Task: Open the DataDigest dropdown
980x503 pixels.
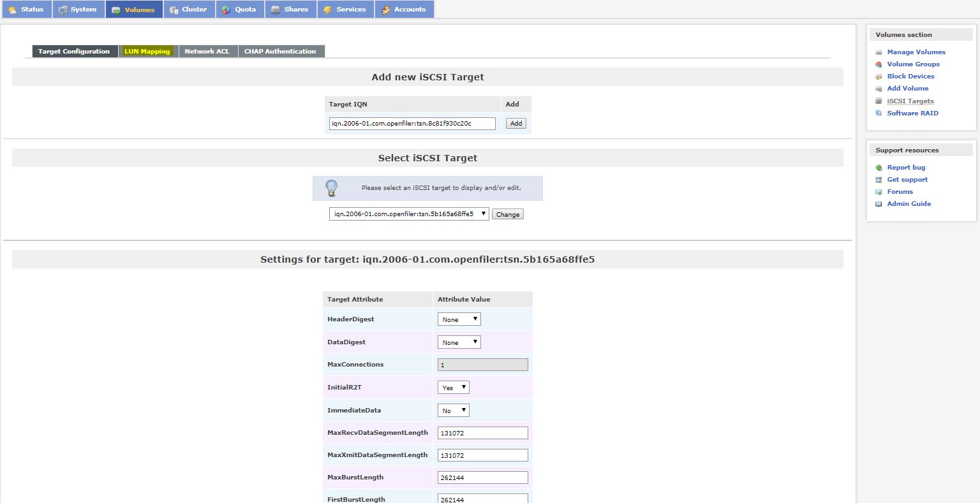Action: pyautogui.click(x=459, y=342)
